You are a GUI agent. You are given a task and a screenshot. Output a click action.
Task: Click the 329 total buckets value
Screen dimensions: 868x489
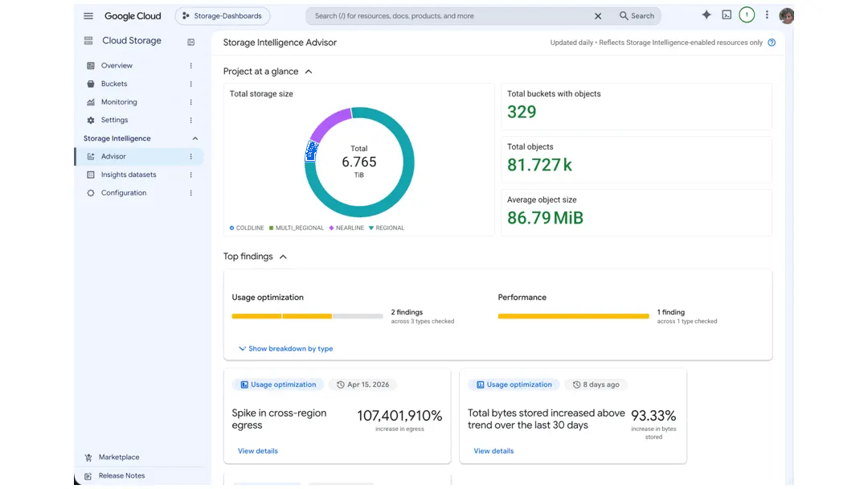click(522, 113)
